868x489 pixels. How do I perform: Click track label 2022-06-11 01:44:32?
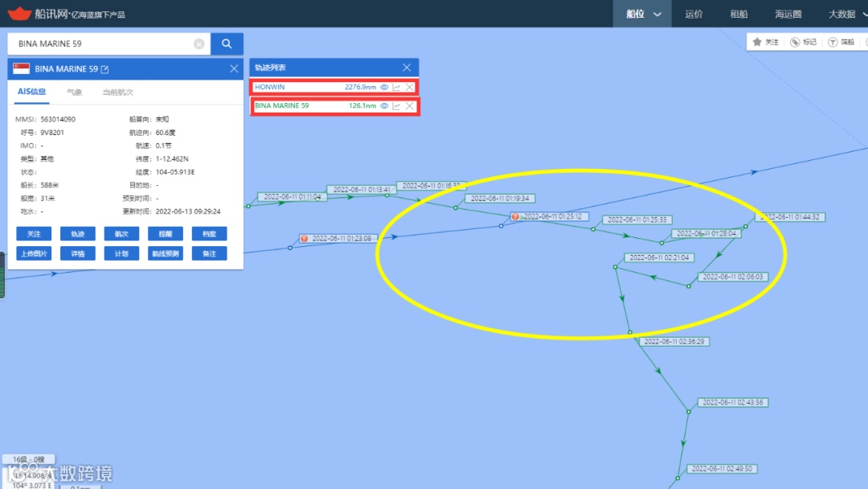[x=790, y=217]
